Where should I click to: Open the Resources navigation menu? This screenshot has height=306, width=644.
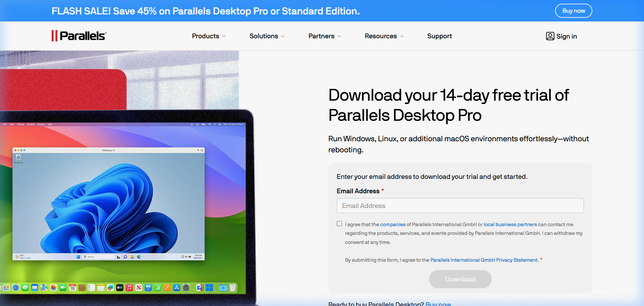[x=384, y=36]
